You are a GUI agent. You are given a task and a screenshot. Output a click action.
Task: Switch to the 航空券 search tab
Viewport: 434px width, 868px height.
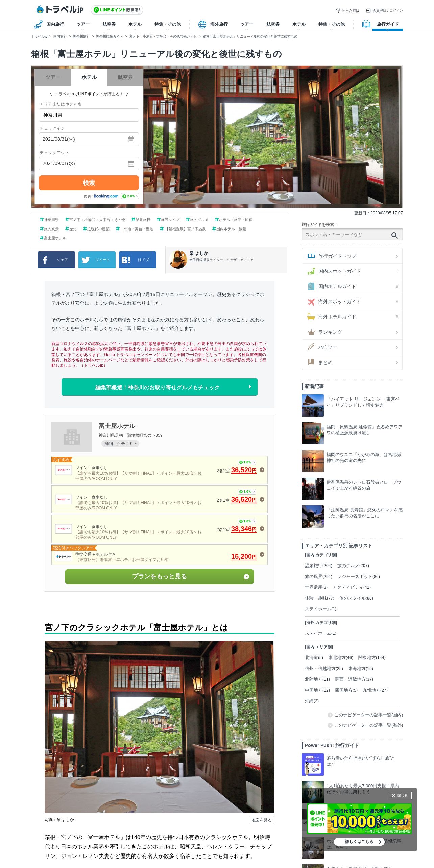pos(125,77)
